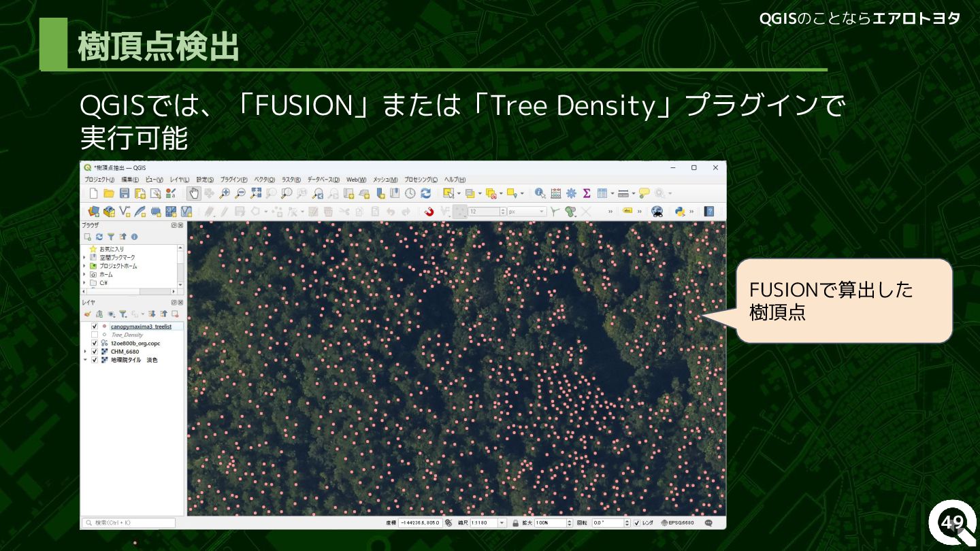Open the Python Console icon

click(x=679, y=212)
